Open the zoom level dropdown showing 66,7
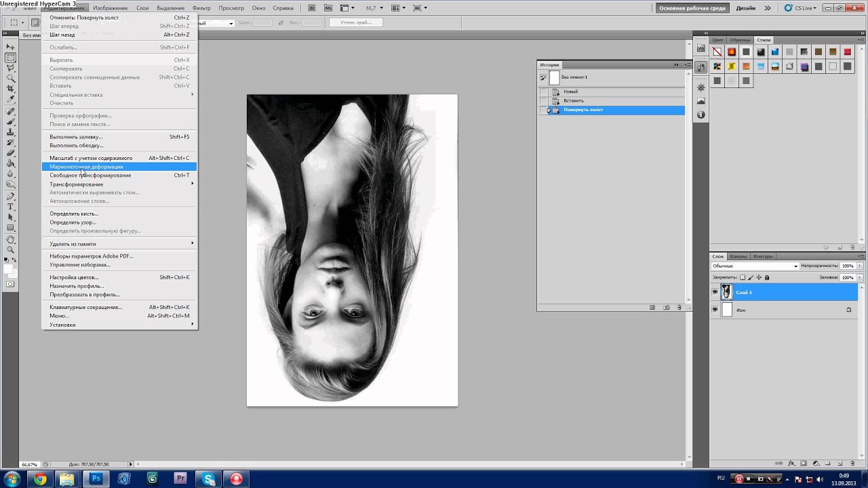This screenshot has height=488, width=868. coord(380,8)
